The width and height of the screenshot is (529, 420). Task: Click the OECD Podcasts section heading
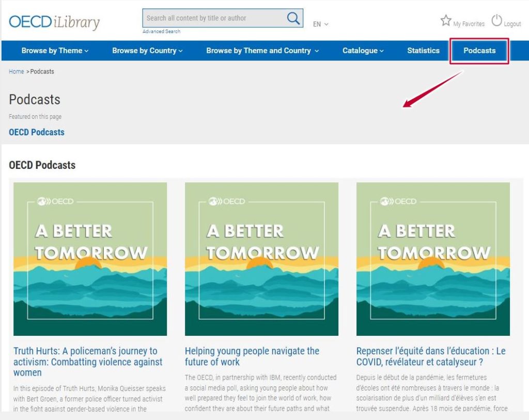pos(42,165)
